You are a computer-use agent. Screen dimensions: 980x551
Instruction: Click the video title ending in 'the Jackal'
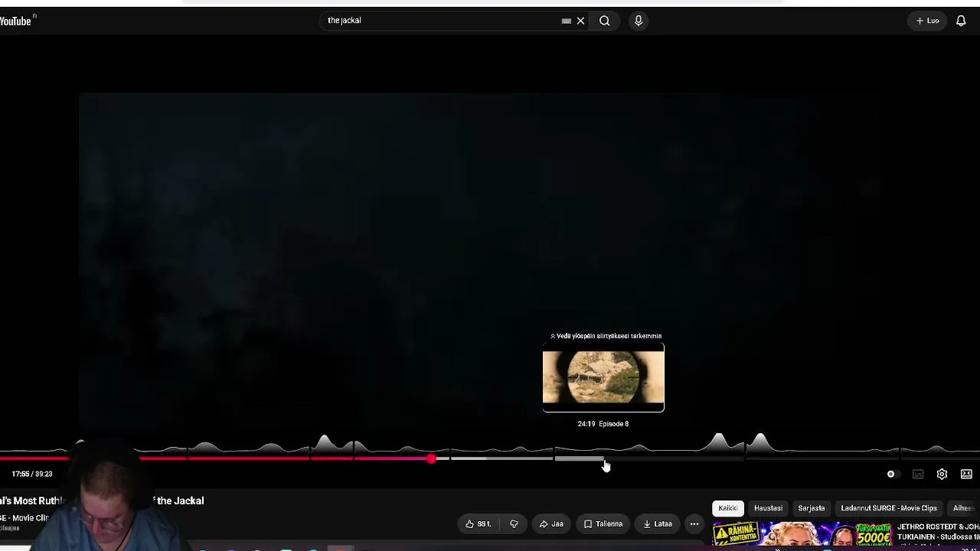pos(103,500)
